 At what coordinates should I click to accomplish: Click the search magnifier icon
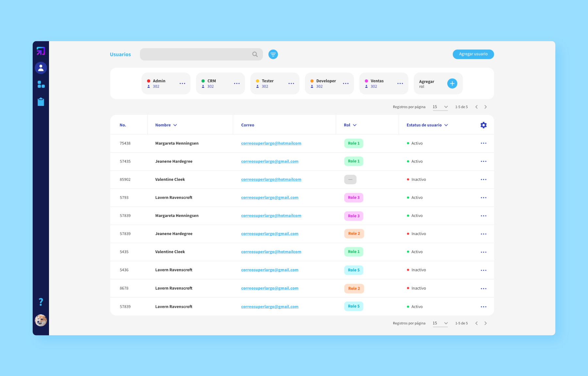pyautogui.click(x=255, y=54)
